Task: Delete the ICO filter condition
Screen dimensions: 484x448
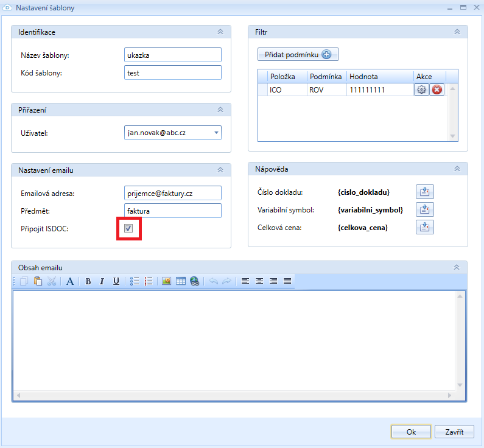Action: 437,90
